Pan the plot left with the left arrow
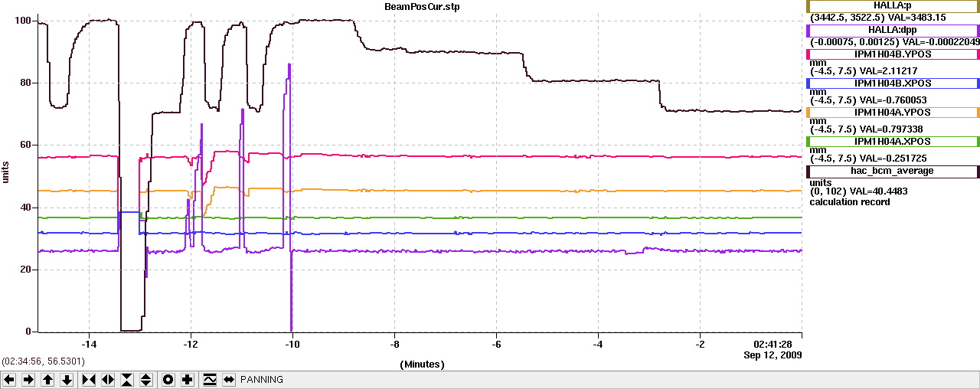This screenshot has width=980, height=389. point(9,380)
